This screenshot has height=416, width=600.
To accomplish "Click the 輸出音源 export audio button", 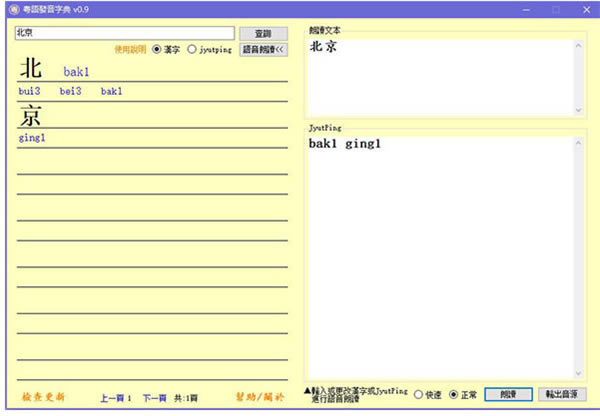I will click(x=561, y=394).
